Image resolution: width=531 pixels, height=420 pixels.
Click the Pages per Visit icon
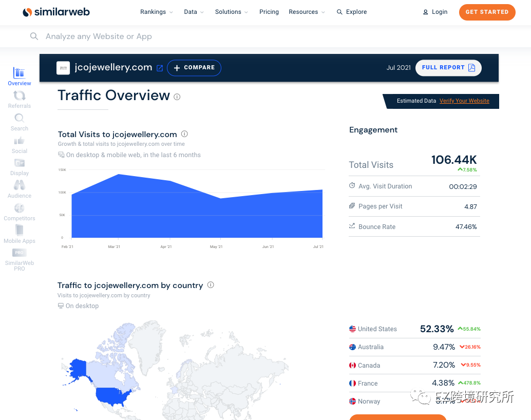(x=352, y=205)
